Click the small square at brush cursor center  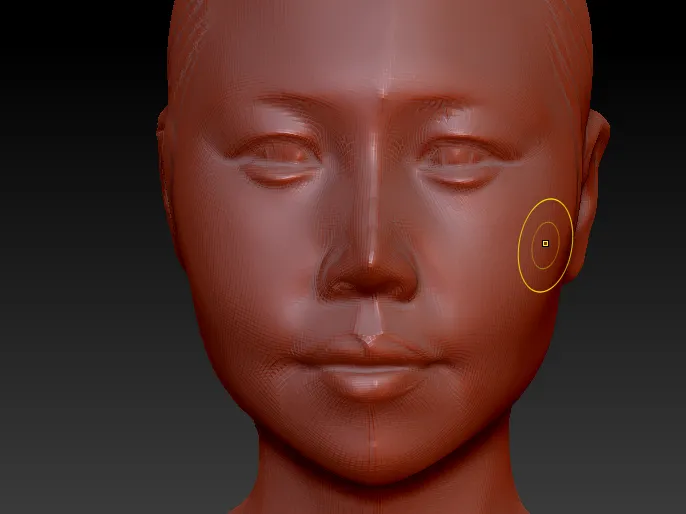545,244
